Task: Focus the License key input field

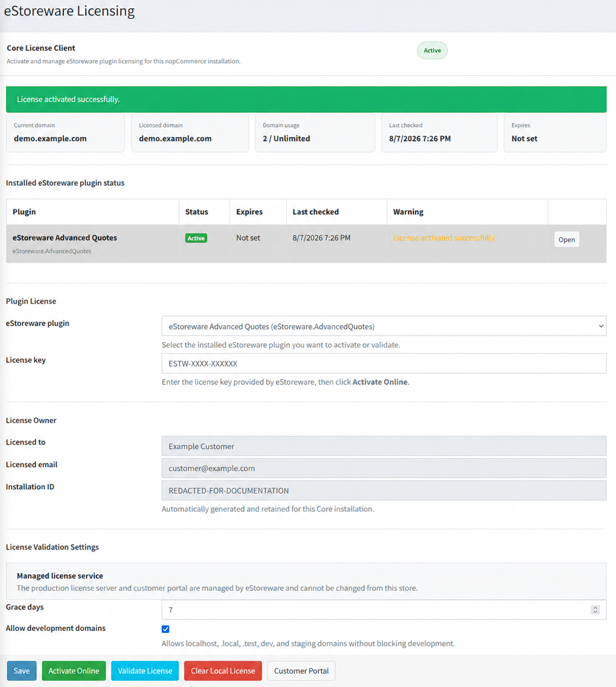Action: pyautogui.click(x=384, y=363)
